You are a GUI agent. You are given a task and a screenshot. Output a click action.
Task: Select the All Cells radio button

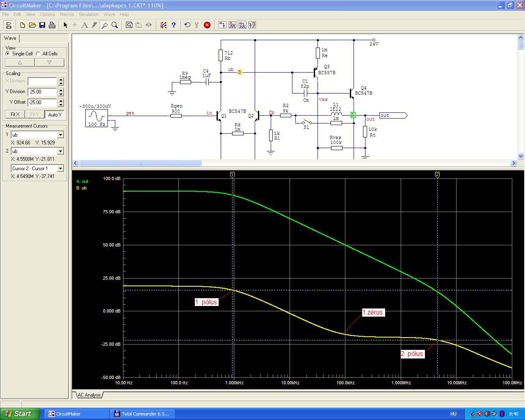[38, 54]
